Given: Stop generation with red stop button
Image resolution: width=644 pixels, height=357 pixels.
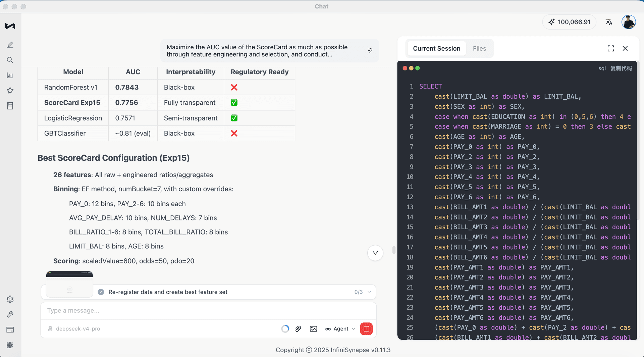Looking at the screenshot, I should point(366,329).
